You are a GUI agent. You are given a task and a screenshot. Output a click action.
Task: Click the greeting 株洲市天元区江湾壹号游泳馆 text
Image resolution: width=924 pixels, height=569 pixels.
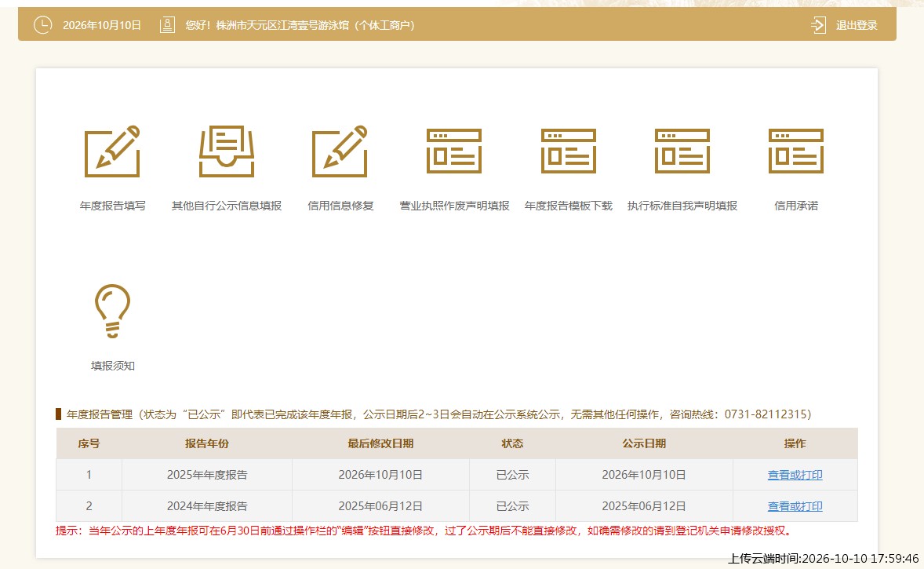pyautogui.click(x=282, y=25)
